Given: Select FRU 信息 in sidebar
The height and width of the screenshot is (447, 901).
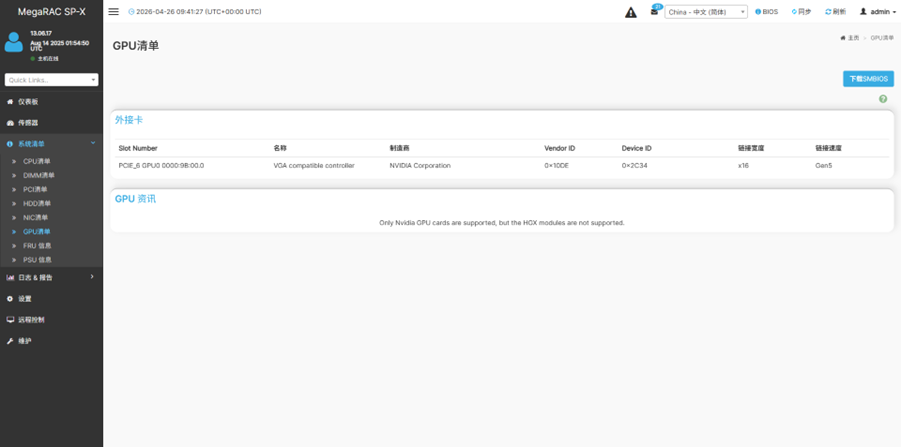Looking at the screenshot, I should pyautogui.click(x=37, y=245).
